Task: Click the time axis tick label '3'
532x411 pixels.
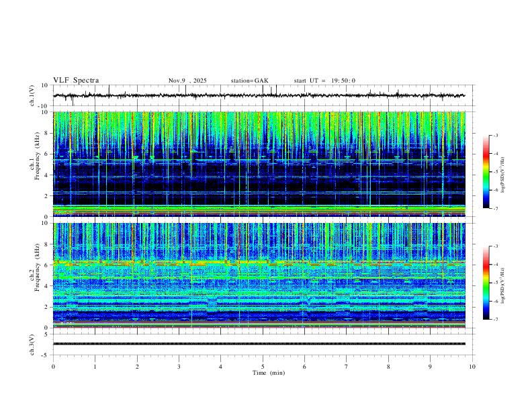Action: click(179, 367)
